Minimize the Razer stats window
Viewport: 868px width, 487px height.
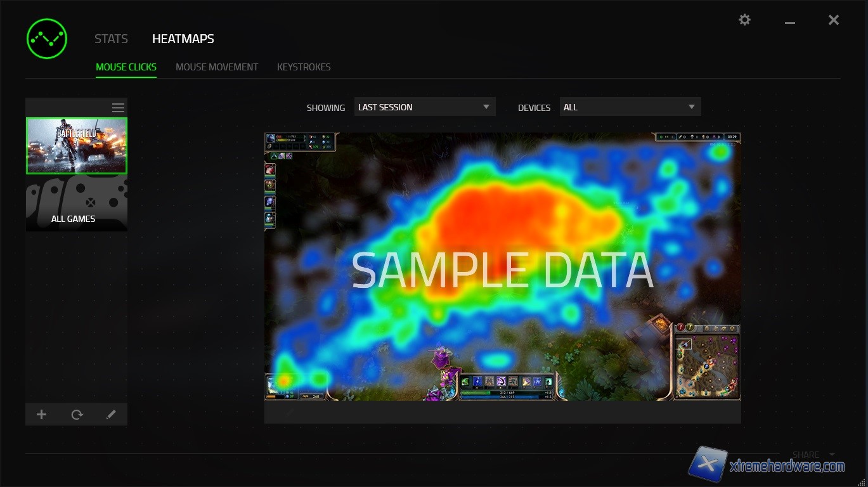point(789,22)
